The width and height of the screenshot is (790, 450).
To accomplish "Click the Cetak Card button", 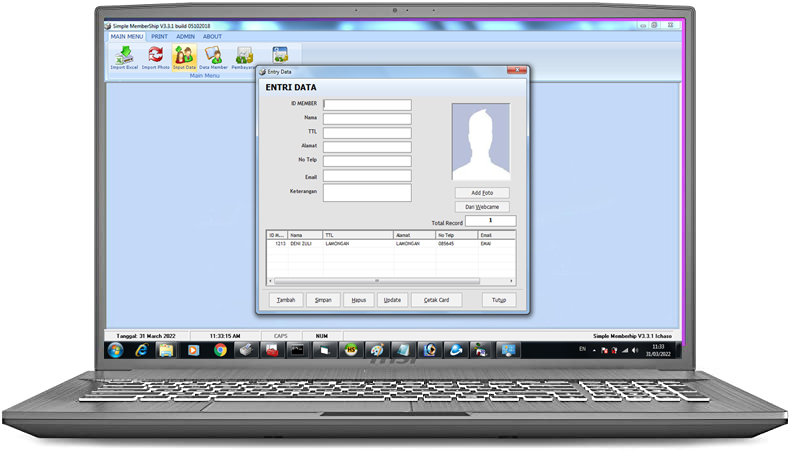I will coord(436,300).
